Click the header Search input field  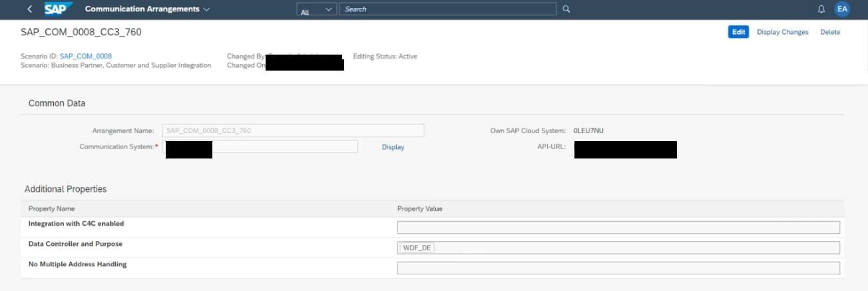447,9
